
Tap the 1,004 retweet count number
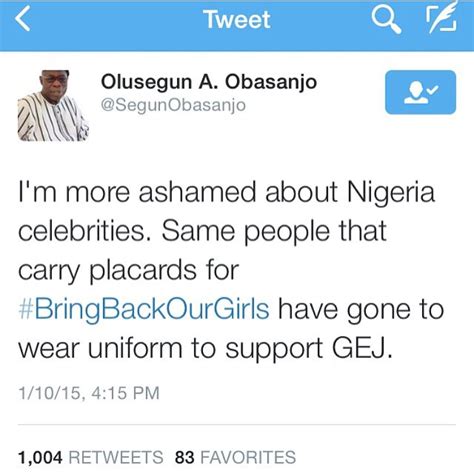[x=40, y=457]
